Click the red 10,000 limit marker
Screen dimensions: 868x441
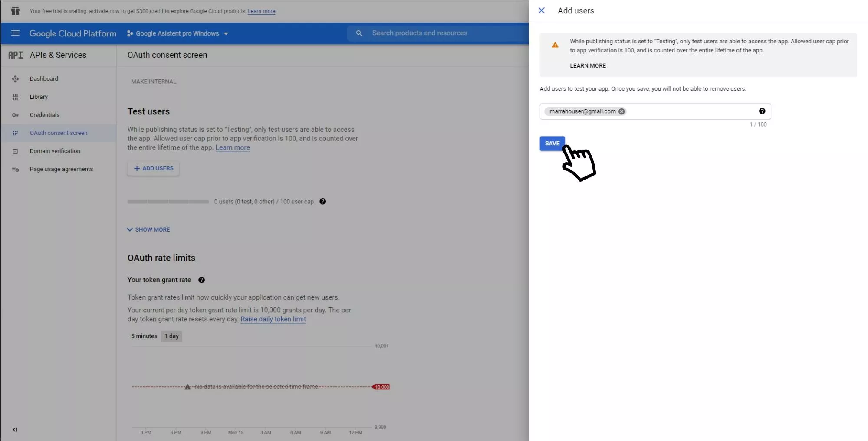click(x=381, y=387)
